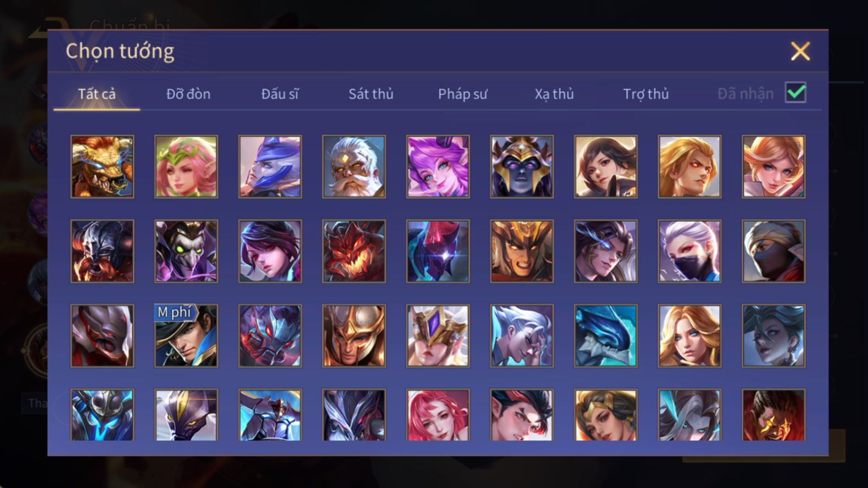Image resolution: width=868 pixels, height=488 pixels.
Task: Switch to the 'Đỡ đòn' tab
Action: click(188, 94)
